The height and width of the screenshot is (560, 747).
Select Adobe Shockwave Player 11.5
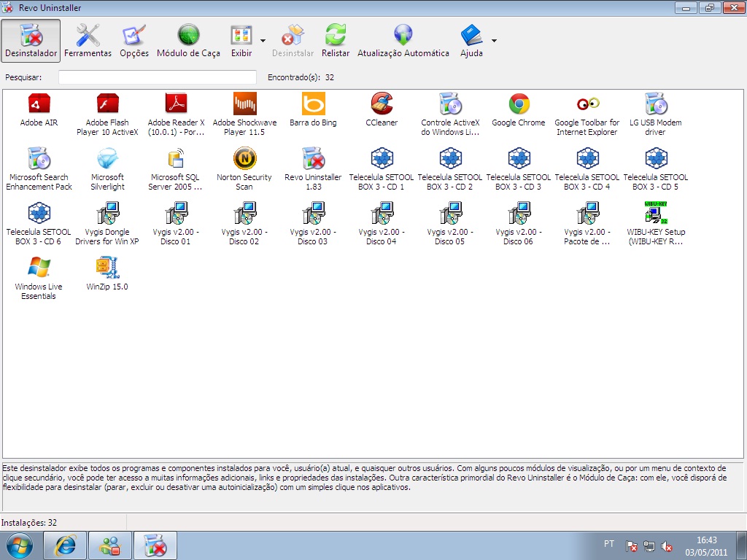[x=244, y=114]
